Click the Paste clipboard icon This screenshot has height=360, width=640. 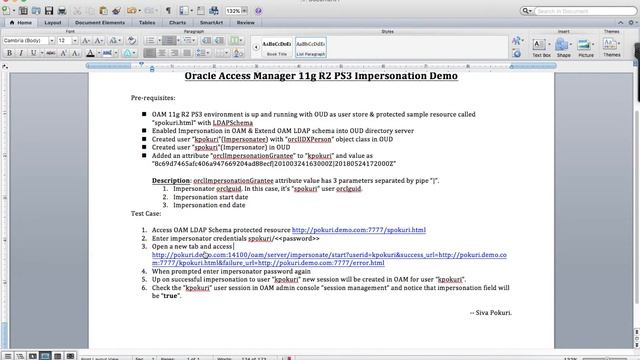click(104, 11)
